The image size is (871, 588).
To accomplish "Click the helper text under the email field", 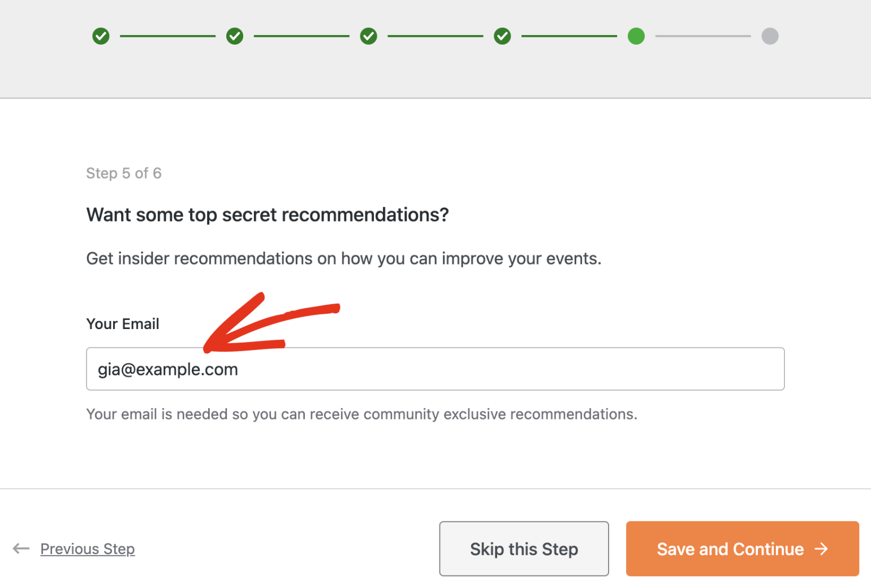I will 362,414.
